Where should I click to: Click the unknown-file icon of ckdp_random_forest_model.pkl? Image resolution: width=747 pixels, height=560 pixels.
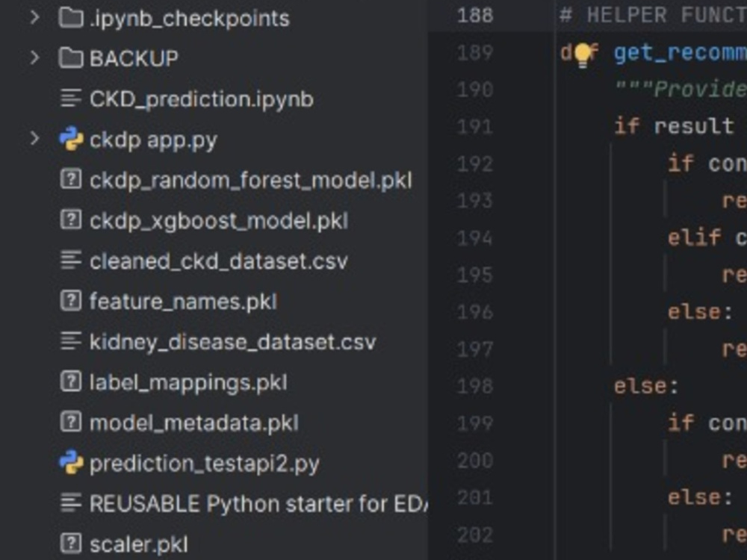tap(71, 179)
